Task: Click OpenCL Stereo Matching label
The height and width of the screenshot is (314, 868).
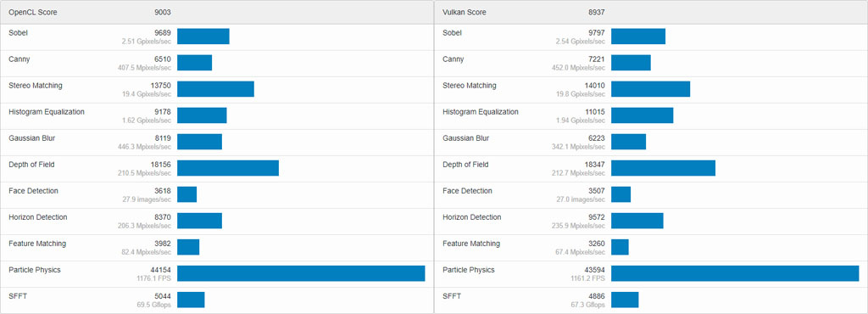Action: [36, 85]
